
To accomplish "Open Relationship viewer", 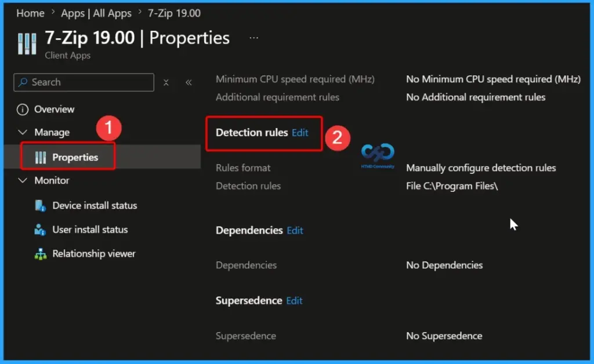I will [x=93, y=254].
